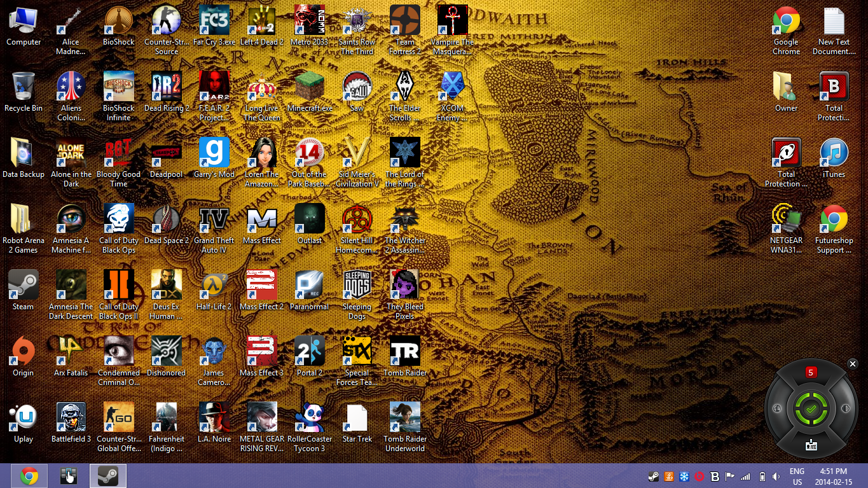Open the BioShock Infinite desktop shortcut
This screenshot has height=488, width=868.
pyautogui.click(x=119, y=96)
